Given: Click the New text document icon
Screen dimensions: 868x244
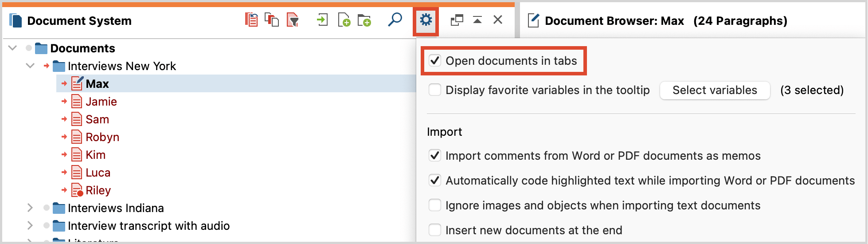Looking at the screenshot, I should click(344, 20).
